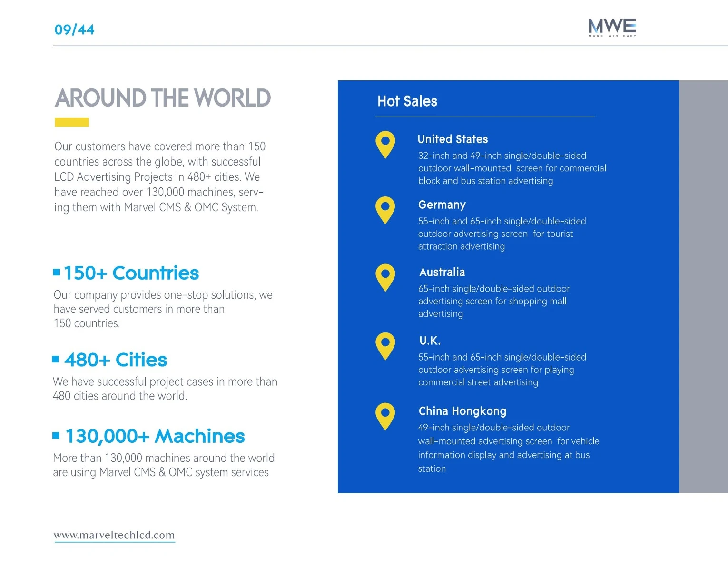Select the China Hongkong heading
The image size is (728, 566).
[462, 411]
